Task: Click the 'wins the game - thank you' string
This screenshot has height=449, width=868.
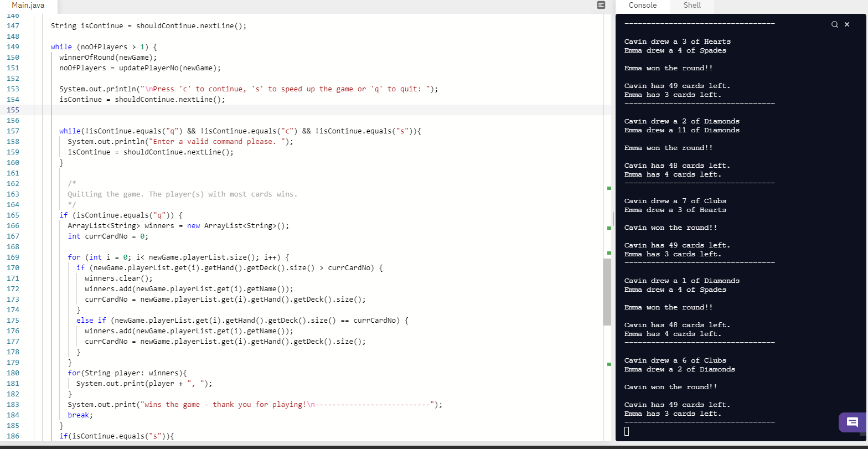Action: point(287,405)
